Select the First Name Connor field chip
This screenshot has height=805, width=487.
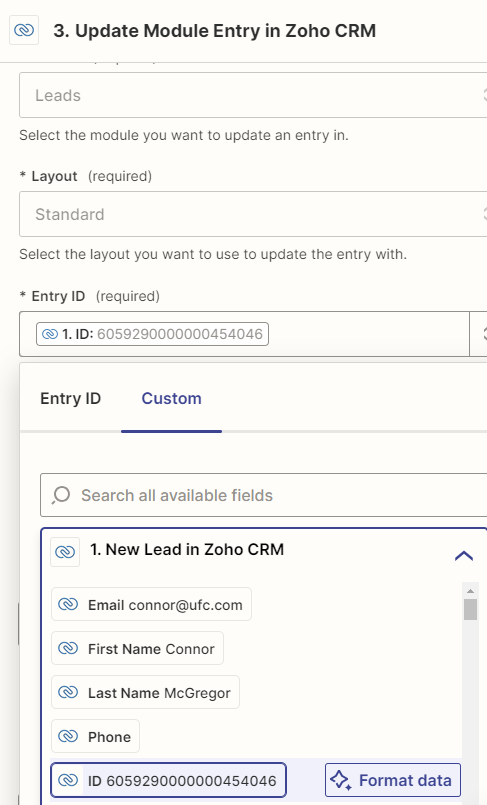[x=138, y=648]
